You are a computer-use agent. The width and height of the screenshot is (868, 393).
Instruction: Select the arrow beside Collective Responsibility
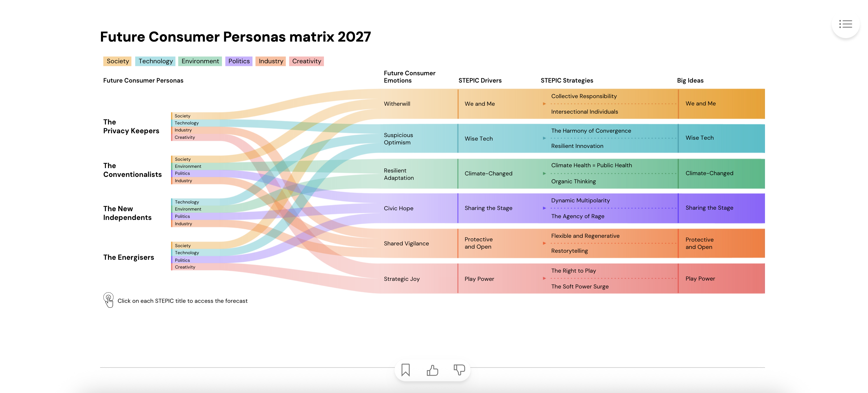tap(545, 103)
